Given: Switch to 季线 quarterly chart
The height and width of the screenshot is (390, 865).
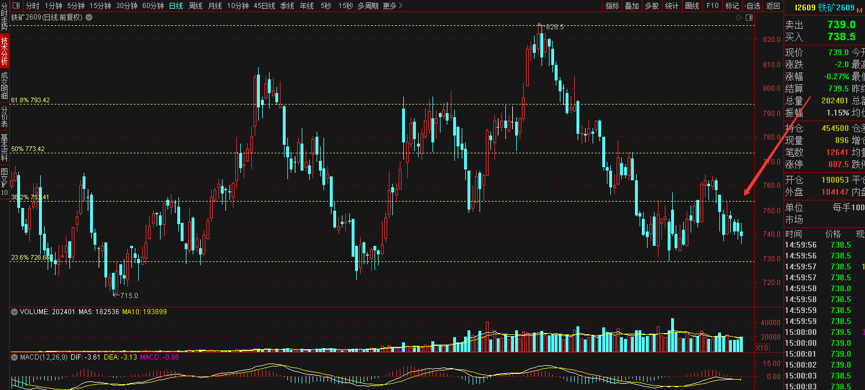Looking at the screenshot, I should [287, 6].
